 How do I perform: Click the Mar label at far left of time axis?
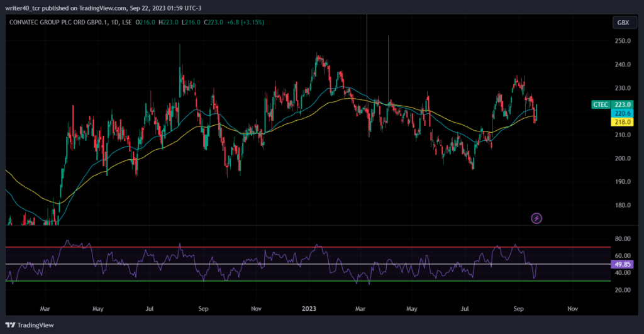tap(45, 309)
